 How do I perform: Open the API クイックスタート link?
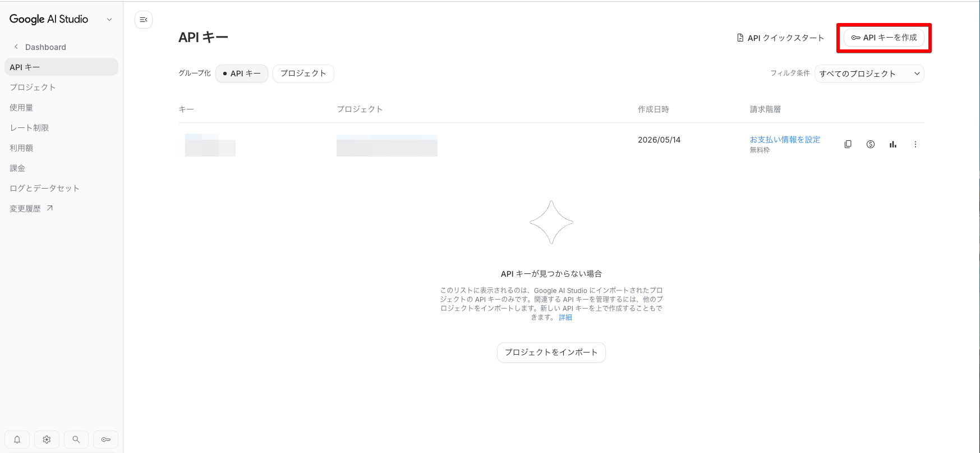(x=780, y=38)
